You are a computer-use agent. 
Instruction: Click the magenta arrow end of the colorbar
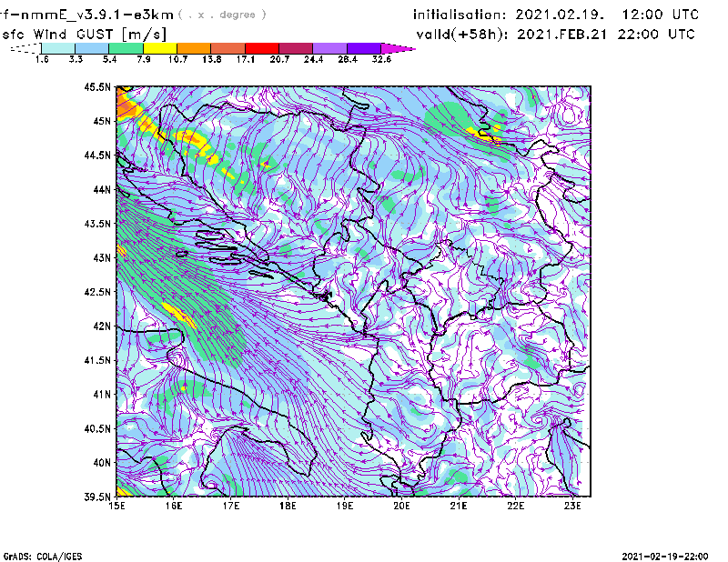tap(398, 48)
